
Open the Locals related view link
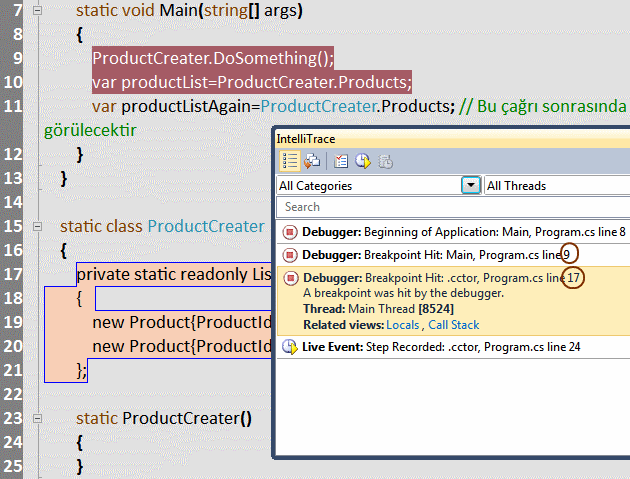coord(403,325)
